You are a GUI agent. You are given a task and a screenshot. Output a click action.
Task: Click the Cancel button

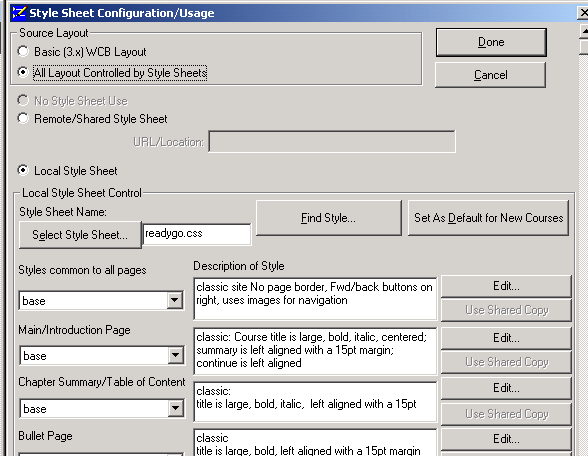coord(490,75)
